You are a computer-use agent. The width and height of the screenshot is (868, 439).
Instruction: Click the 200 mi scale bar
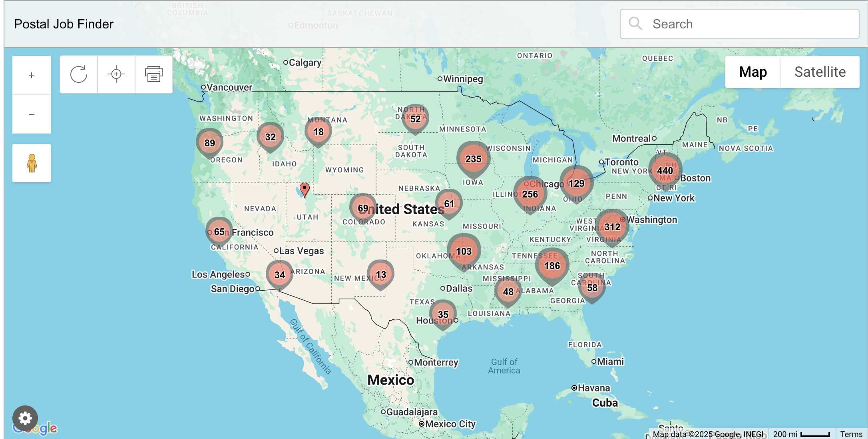(801, 434)
